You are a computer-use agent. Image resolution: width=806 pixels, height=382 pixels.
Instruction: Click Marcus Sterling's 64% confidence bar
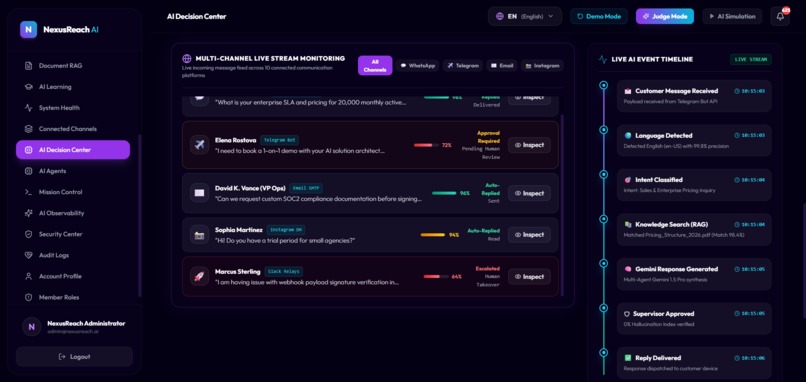(436, 277)
